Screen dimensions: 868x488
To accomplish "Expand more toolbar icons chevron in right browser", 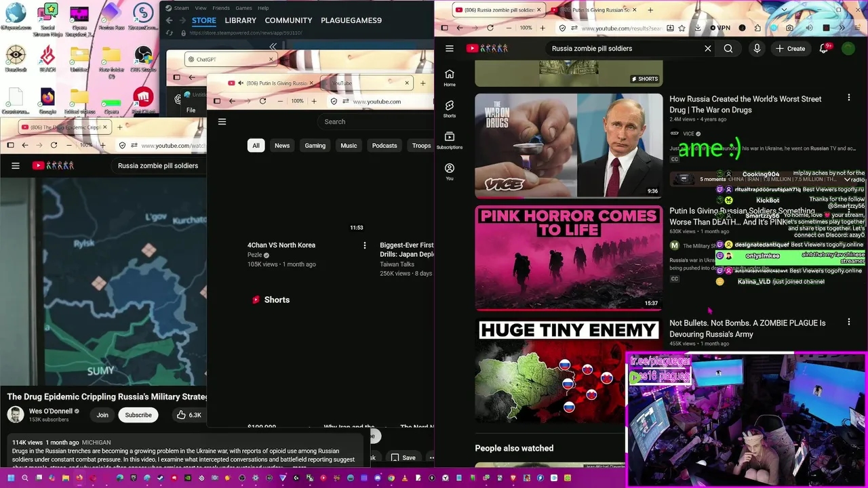I will (x=842, y=28).
